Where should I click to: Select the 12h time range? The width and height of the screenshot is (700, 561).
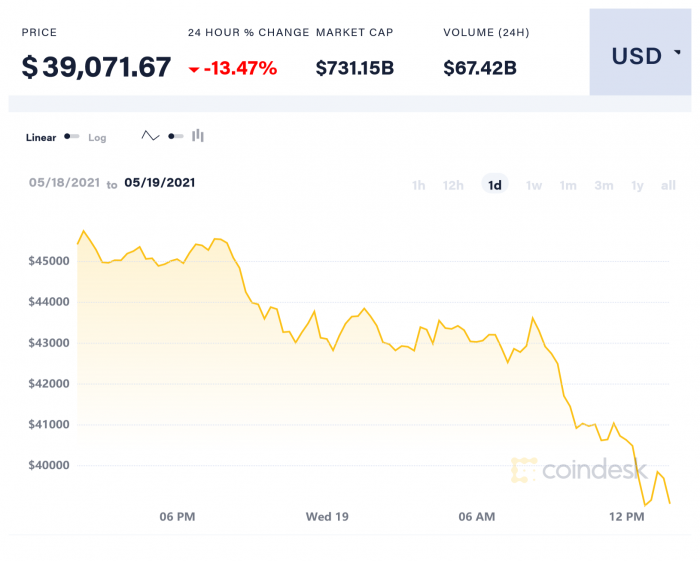point(454,185)
